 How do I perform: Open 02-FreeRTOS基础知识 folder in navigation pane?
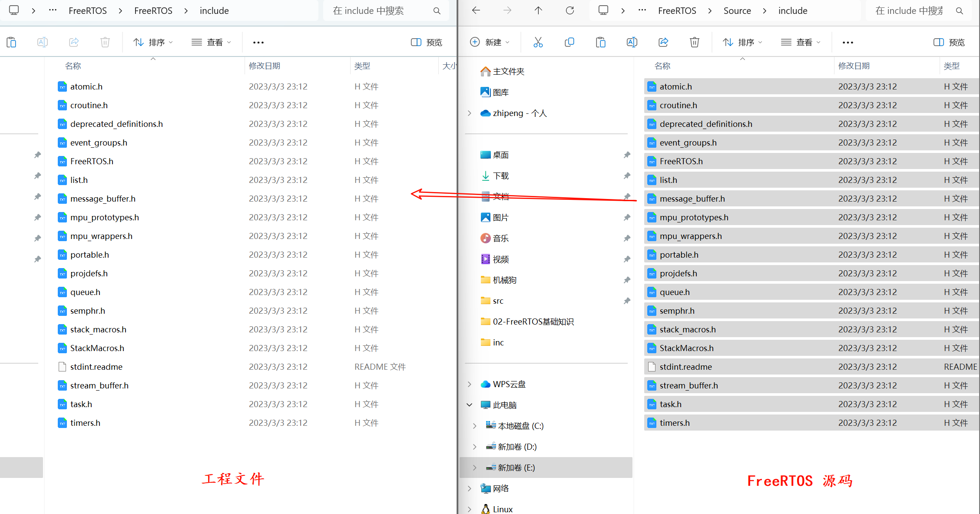527,322
